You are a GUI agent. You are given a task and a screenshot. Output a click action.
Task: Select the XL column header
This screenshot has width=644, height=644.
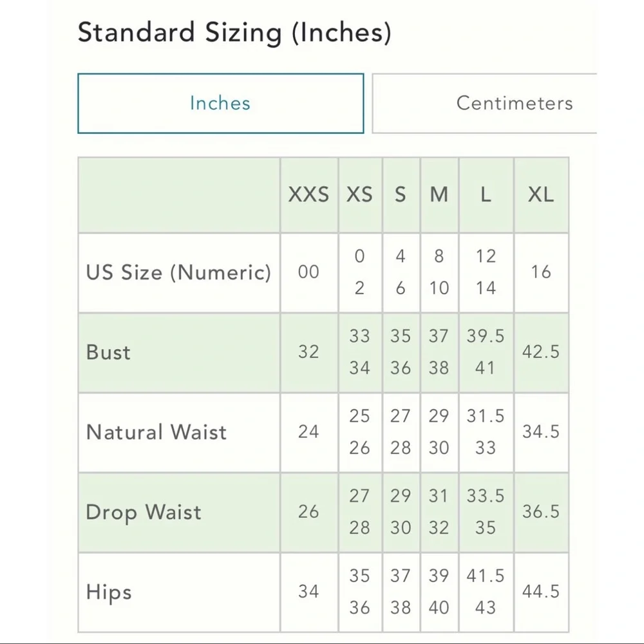tap(541, 194)
